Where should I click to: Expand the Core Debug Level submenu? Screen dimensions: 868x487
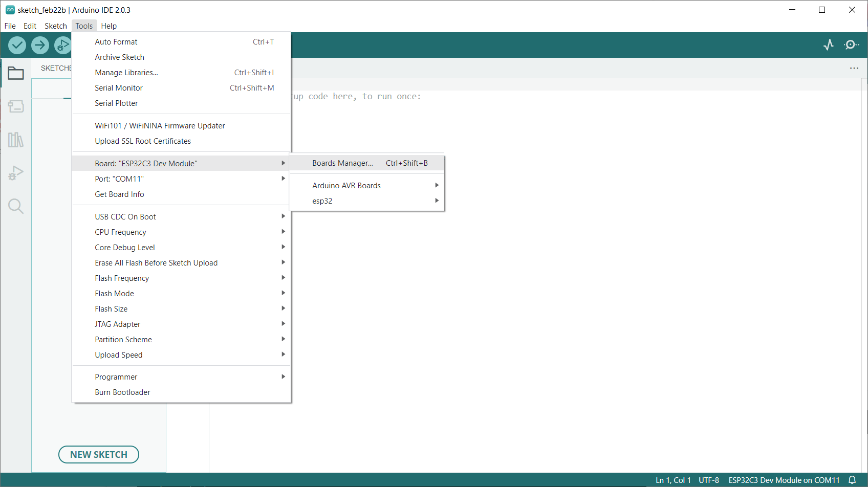pyautogui.click(x=182, y=248)
